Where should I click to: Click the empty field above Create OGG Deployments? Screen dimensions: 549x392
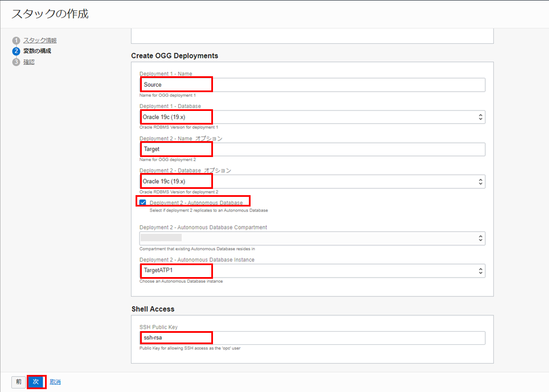coord(312,35)
